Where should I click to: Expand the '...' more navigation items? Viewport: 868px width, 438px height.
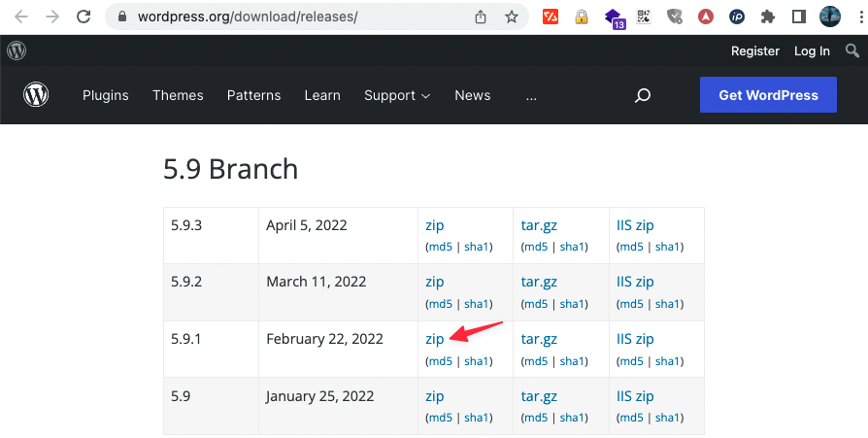[531, 96]
